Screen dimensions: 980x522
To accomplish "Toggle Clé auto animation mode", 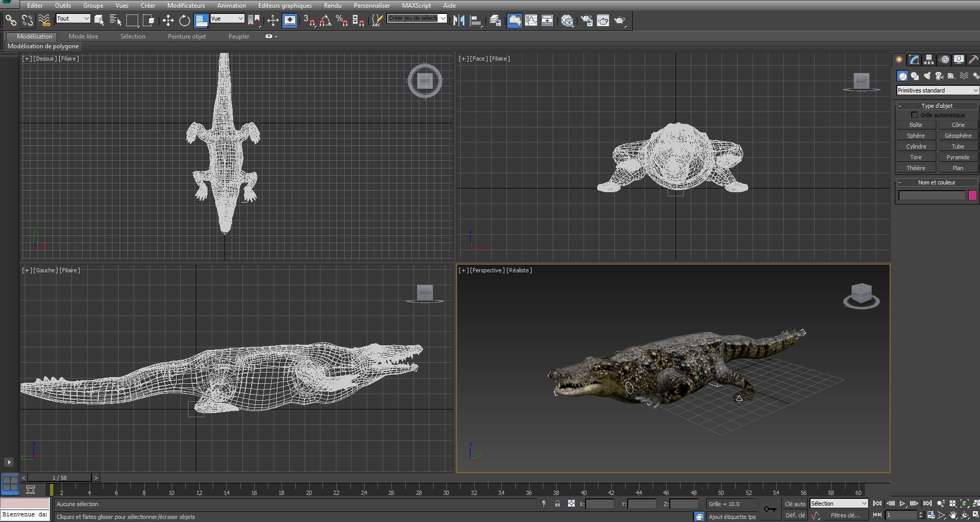I will point(795,504).
